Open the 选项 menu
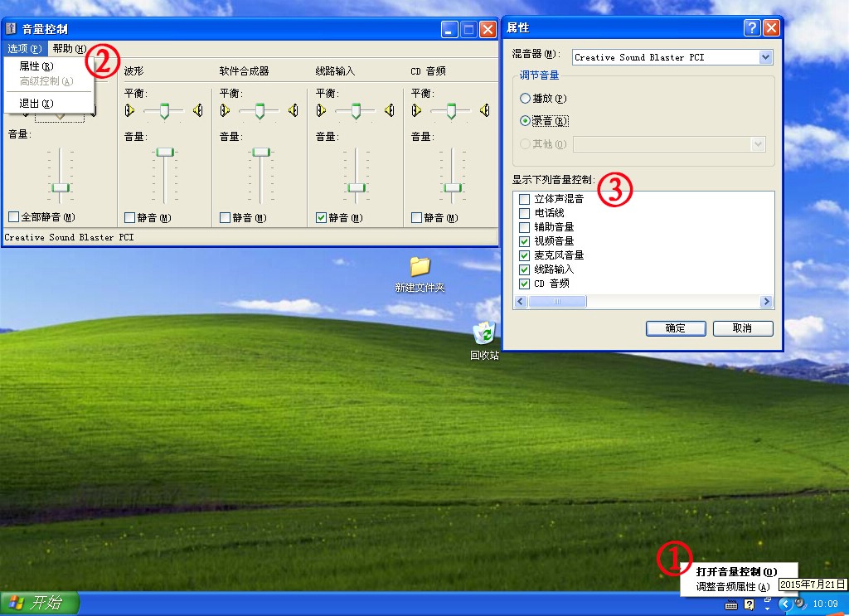849x616 pixels. pos(24,49)
